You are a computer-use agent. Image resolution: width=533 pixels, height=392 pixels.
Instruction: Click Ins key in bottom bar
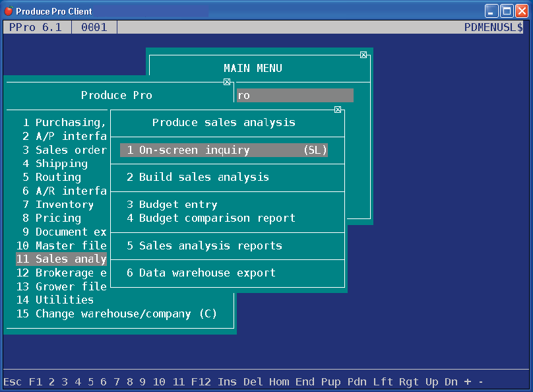coord(227,382)
